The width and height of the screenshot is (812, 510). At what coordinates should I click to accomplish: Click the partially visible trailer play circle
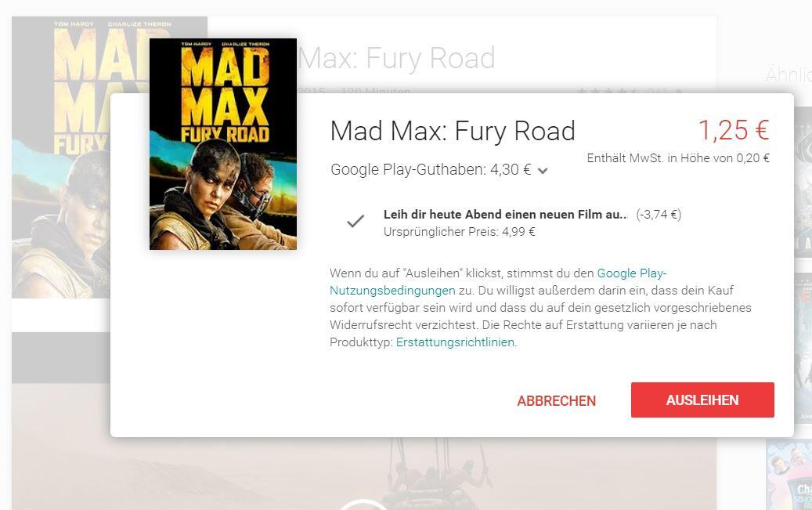tap(363, 505)
